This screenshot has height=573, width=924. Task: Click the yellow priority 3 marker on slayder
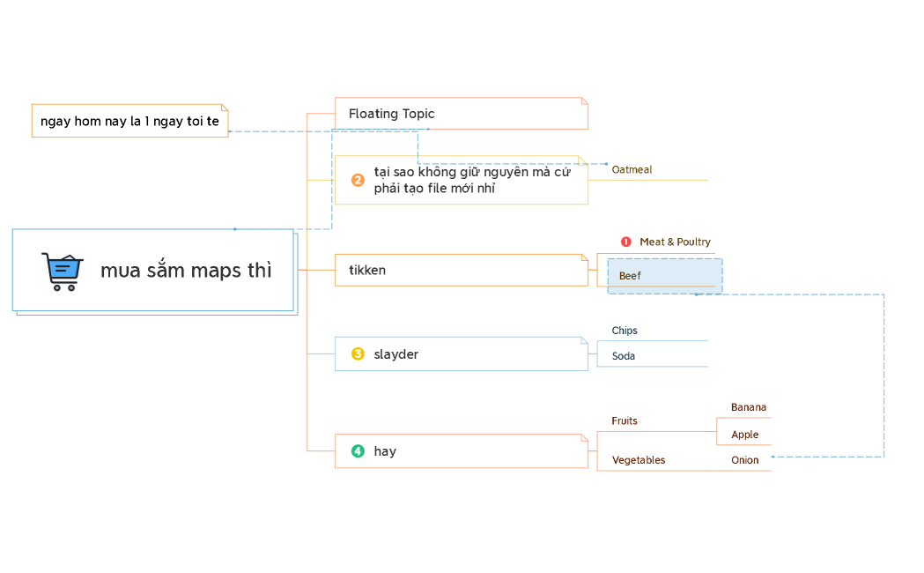pyautogui.click(x=358, y=354)
